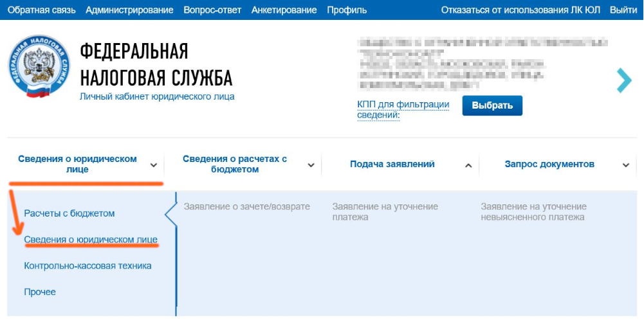The width and height of the screenshot is (644, 322).
Task: Open the Профиль page
Action: (x=347, y=10)
